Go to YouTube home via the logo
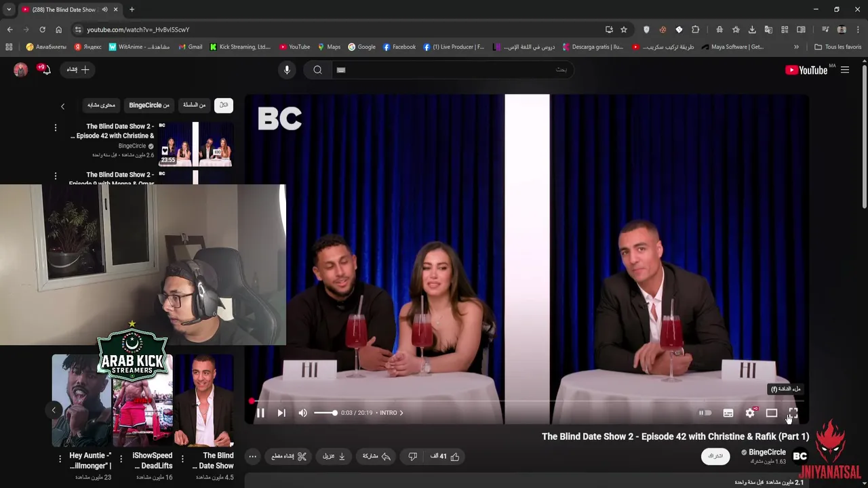 [806, 70]
